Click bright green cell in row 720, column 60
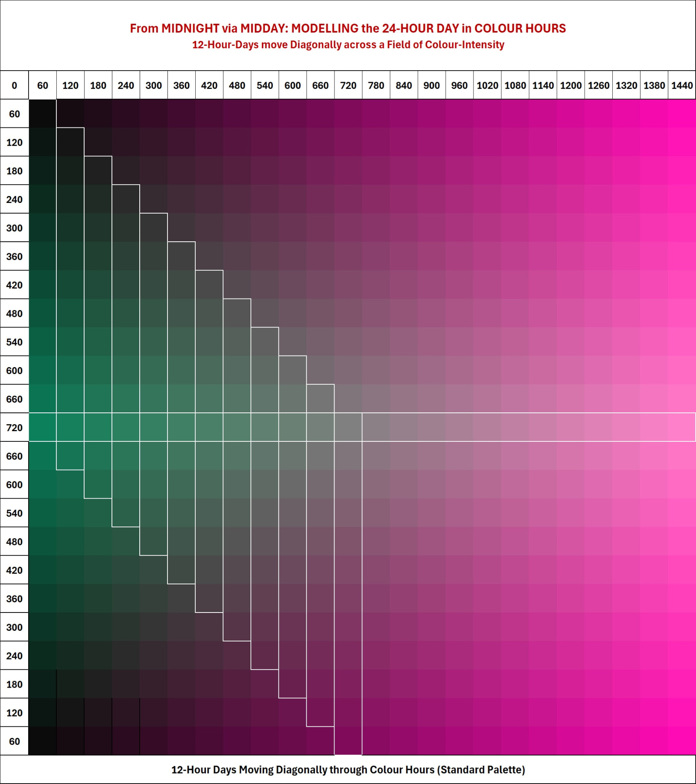696x784 pixels. 42,428
